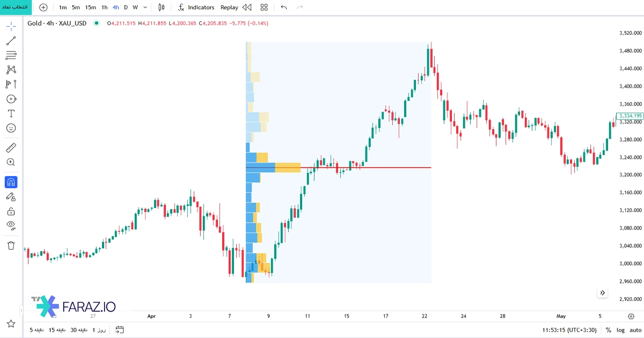The height and width of the screenshot is (338, 644).
Task: Select the Zoom In tool
Action: pyautogui.click(x=11, y=162)
